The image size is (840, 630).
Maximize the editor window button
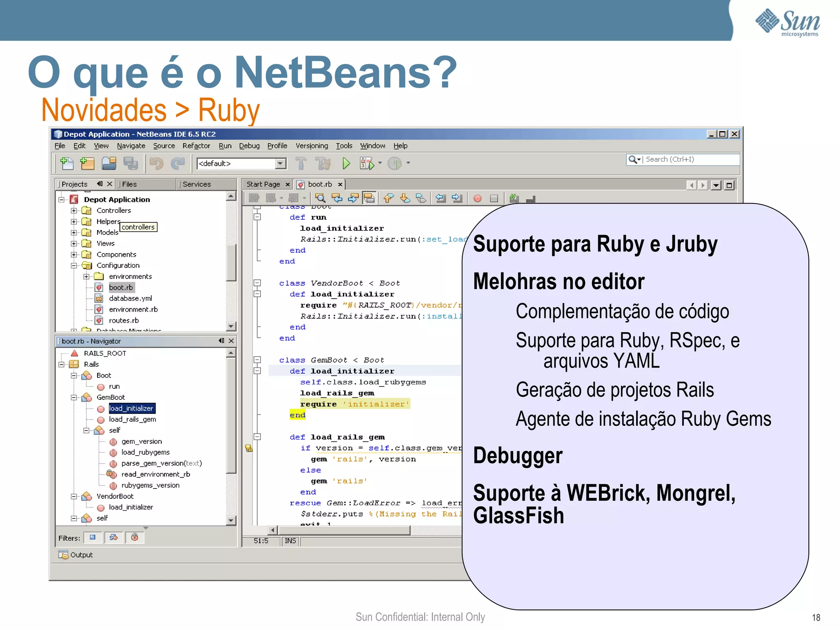[x=729, y=185]
